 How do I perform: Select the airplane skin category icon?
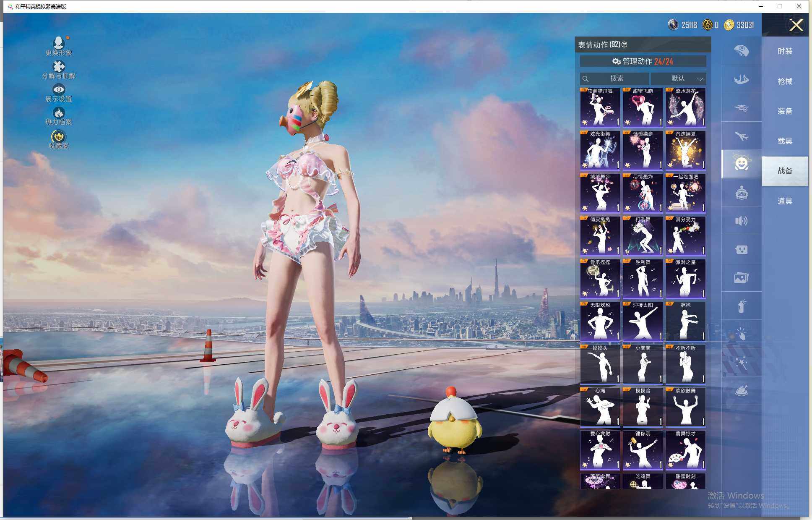741,136
